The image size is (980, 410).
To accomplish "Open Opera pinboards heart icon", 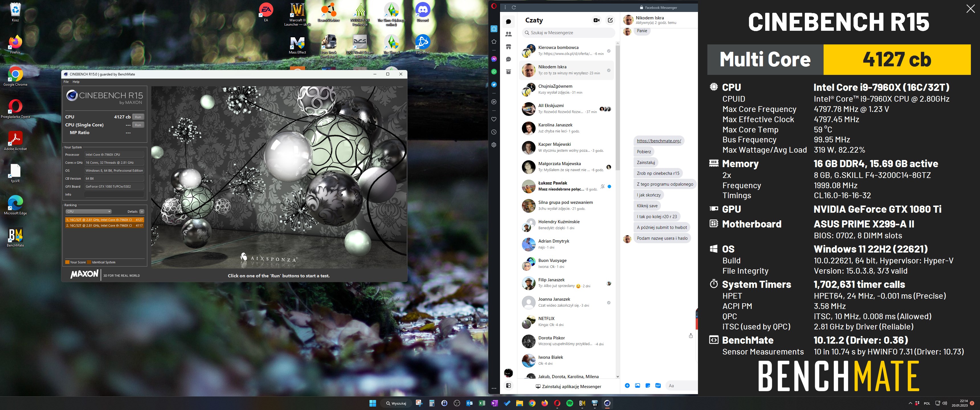I will pyautogui.click(x=494, y=119).
